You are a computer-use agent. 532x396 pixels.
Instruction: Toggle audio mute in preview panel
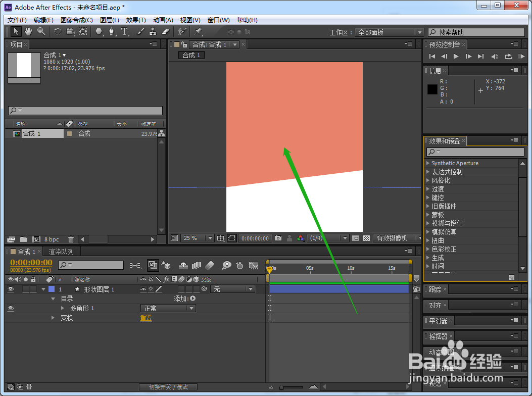point(495,57)
